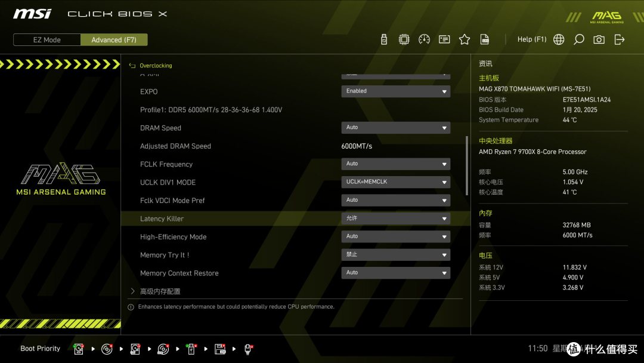
Task: Click the 5.00 GHz frequency value
Action: 575,172
